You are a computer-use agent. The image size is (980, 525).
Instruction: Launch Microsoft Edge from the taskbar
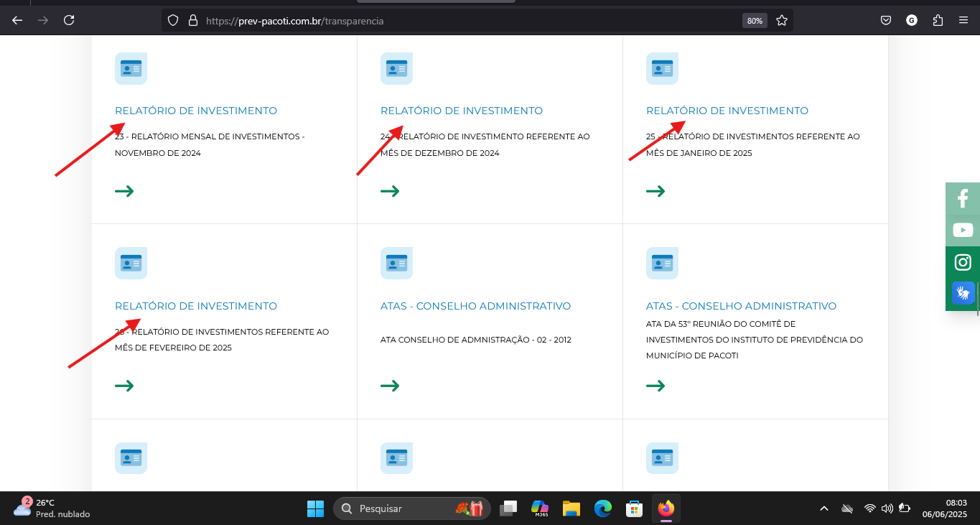603,508
